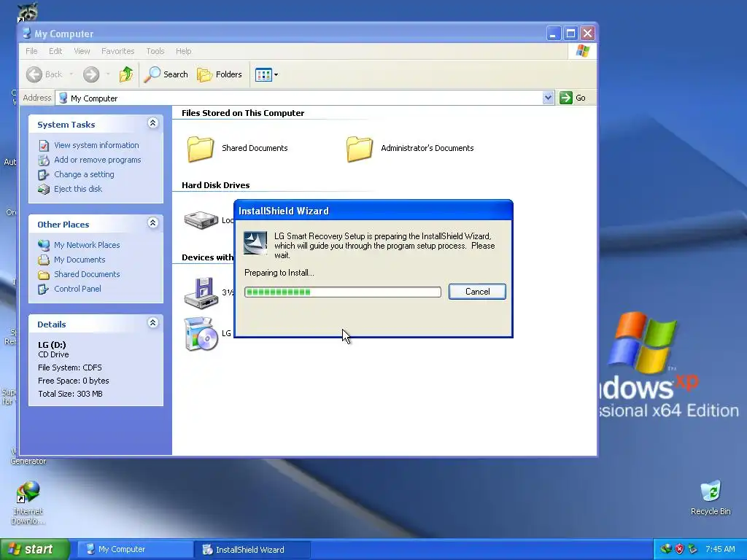Open the Start menu
Image resolution: width=747 pixels, height=560 pixels.
(x=35, y=549)
